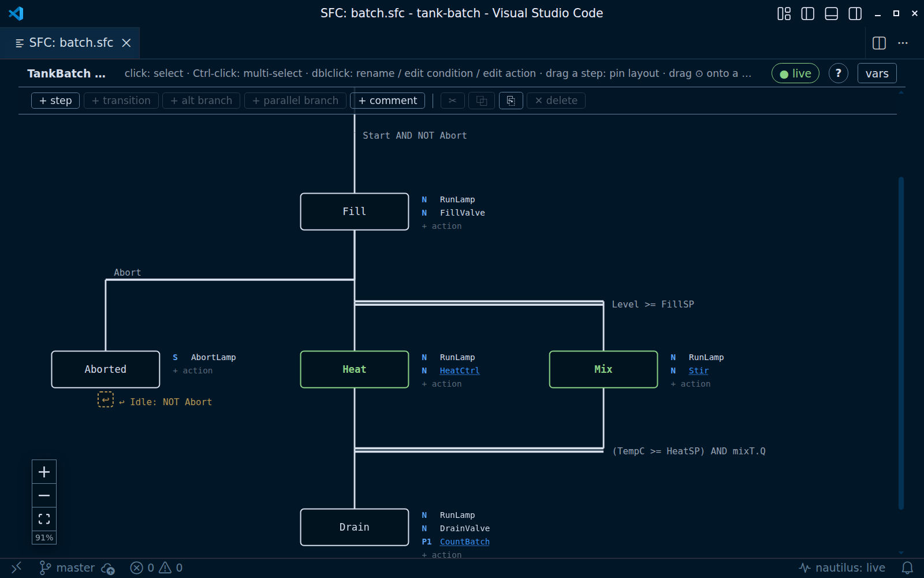Click the cut (scissors) toolbar icon
Image resolution: width=924 pixels, height=578 pixels.
(453, 101)
